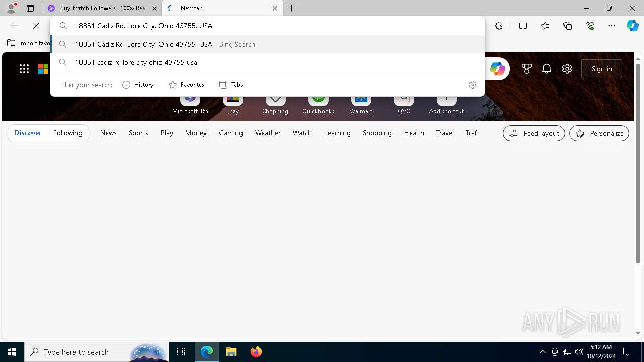Open Browser essentials heart icon
Viewport: 644px width, 362px height.
[590, 26]
